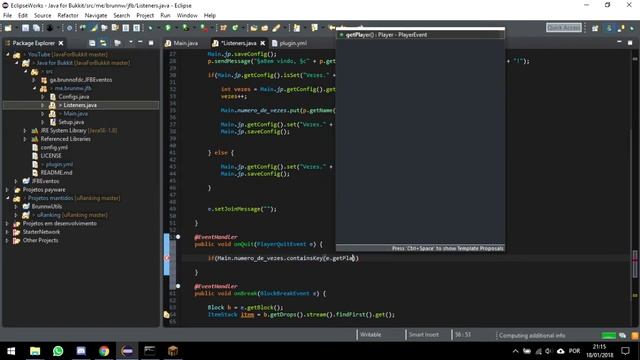
Task: Open the Refactor menu
Action: [x=68, y=16]
